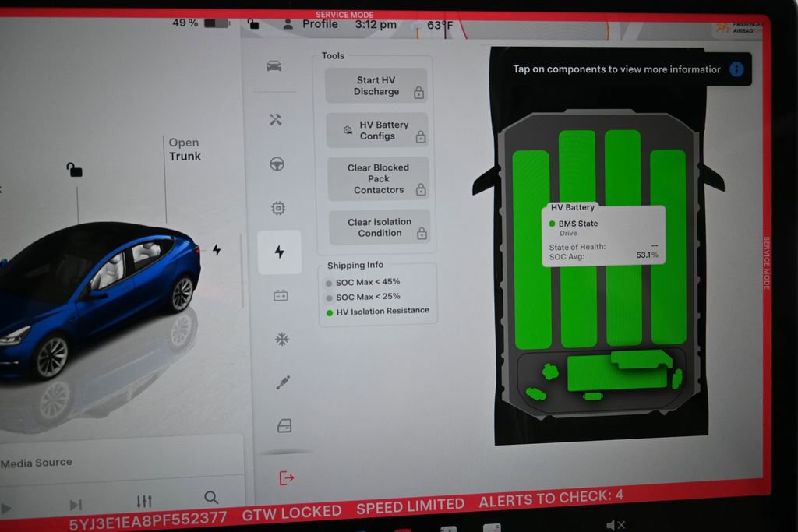Open the door closures section icon
This screenshot has width=798, height=532.
pyautogui.click(x=284, y=426)
